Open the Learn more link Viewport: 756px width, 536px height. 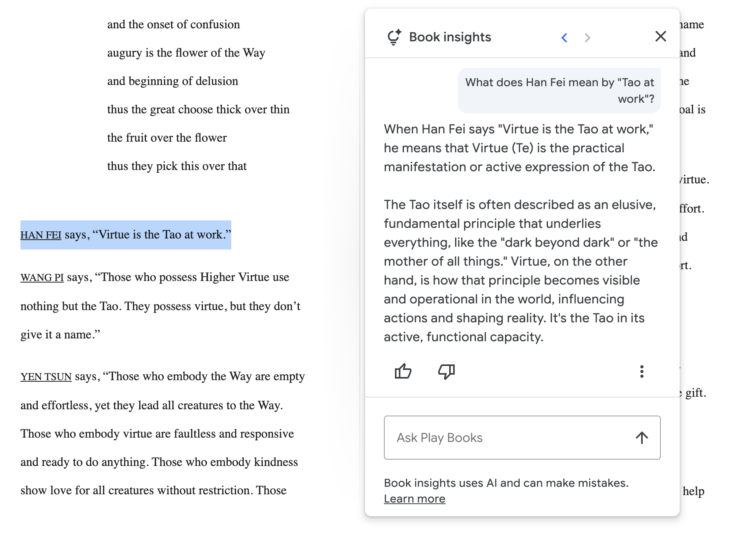(415, 499)
